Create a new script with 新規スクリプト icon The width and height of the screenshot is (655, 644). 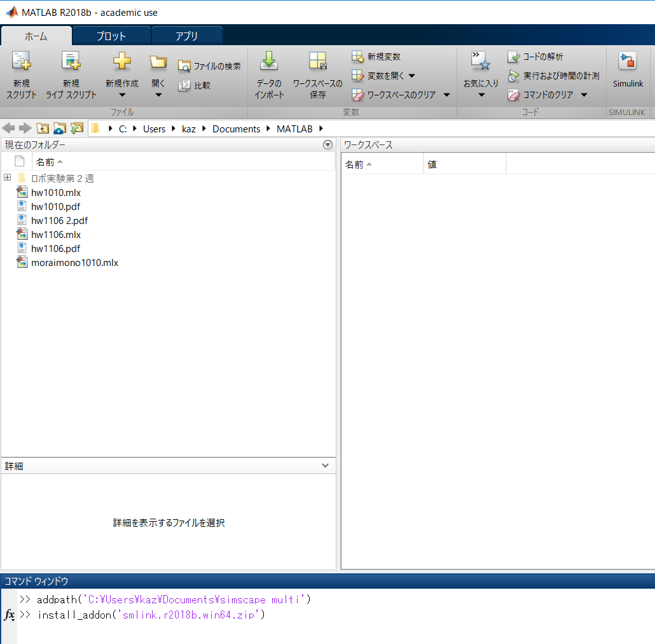(22, 62)
